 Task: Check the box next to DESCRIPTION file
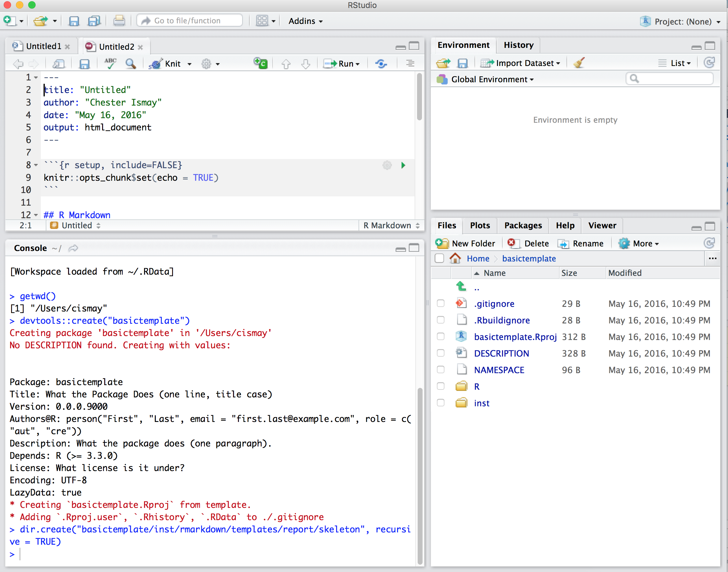point(440,353)
